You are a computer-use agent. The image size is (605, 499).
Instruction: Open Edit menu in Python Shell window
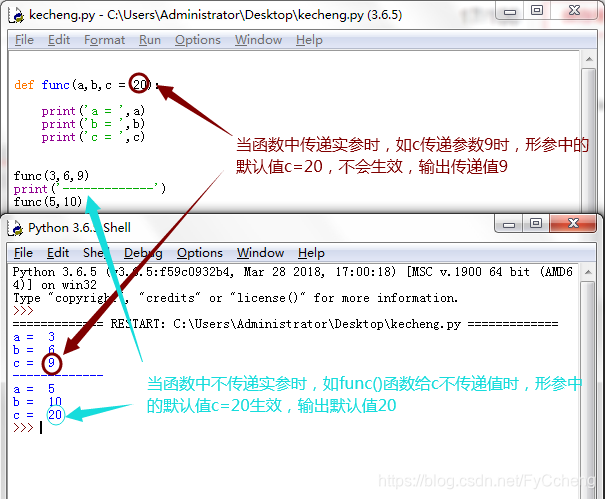click(x=58, y=253)
